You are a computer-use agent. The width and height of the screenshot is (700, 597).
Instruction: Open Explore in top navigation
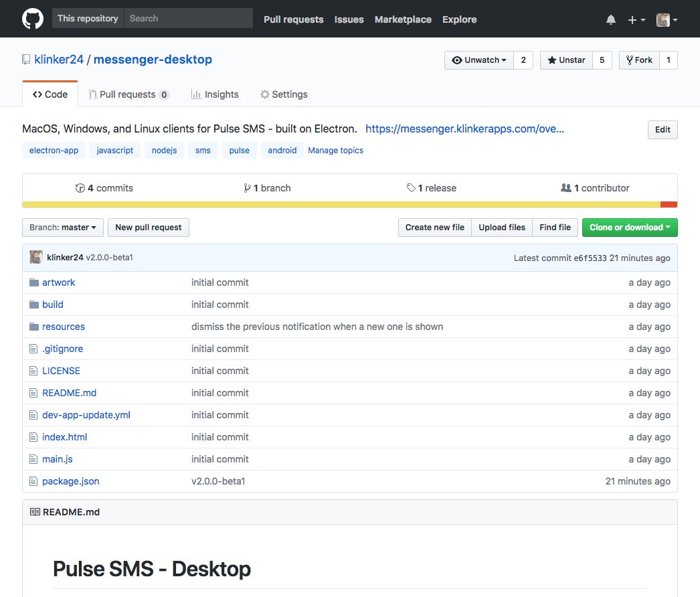tap(459, 19)
